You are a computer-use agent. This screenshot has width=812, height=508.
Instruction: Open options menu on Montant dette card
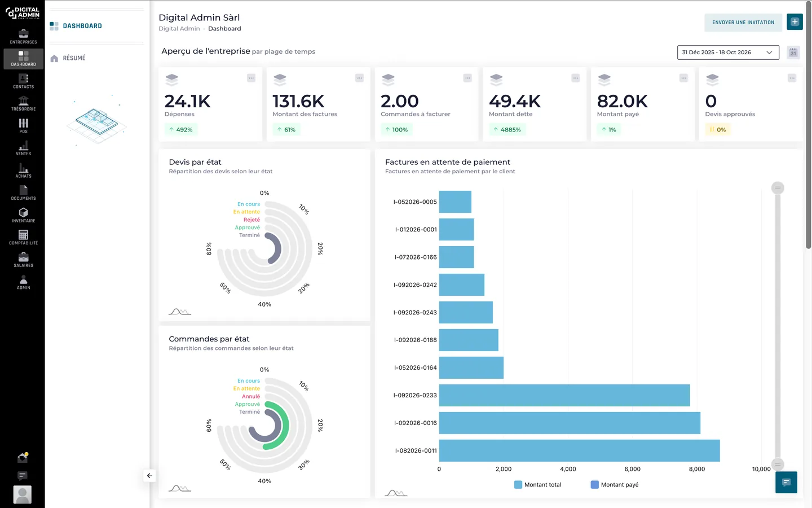[575, 78]
